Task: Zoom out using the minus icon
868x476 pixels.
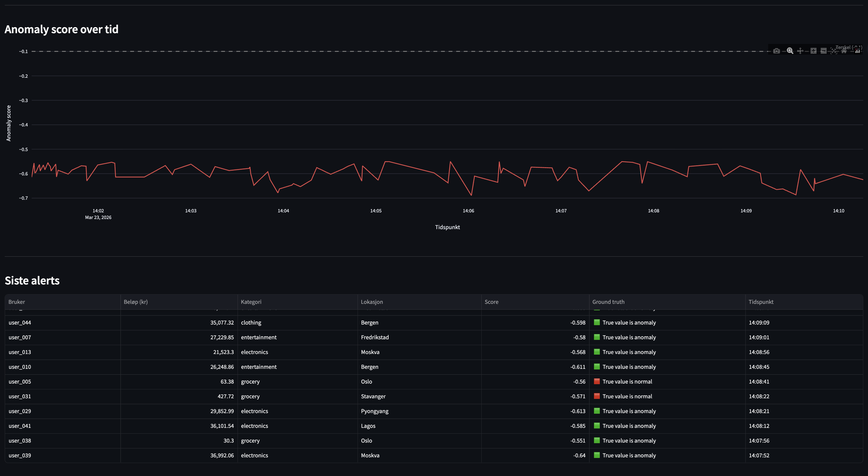Action: (823, 51)
